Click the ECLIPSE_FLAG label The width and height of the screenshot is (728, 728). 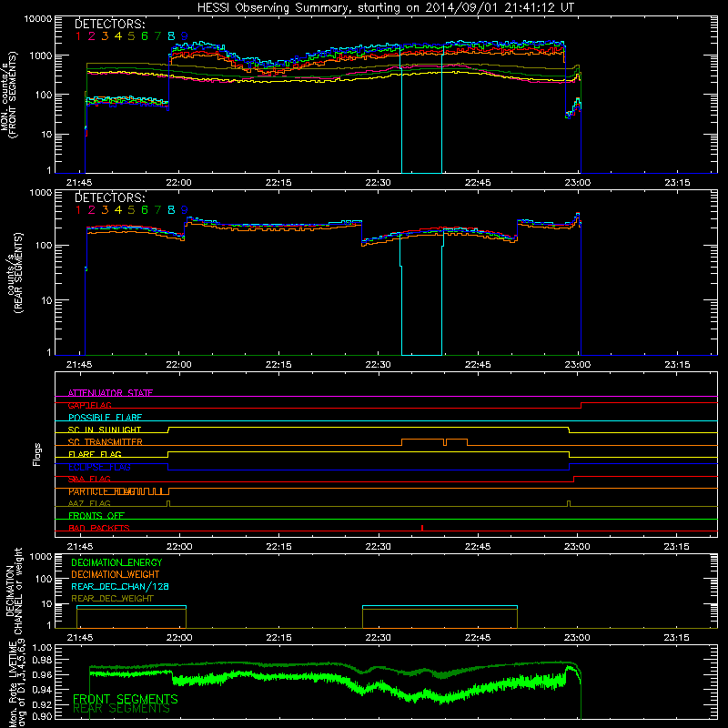click(x=99, y=467)
